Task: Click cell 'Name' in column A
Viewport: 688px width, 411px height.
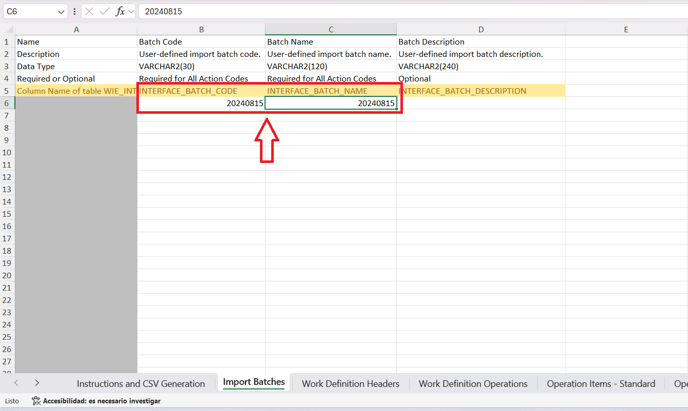Action: click(76, 42)
